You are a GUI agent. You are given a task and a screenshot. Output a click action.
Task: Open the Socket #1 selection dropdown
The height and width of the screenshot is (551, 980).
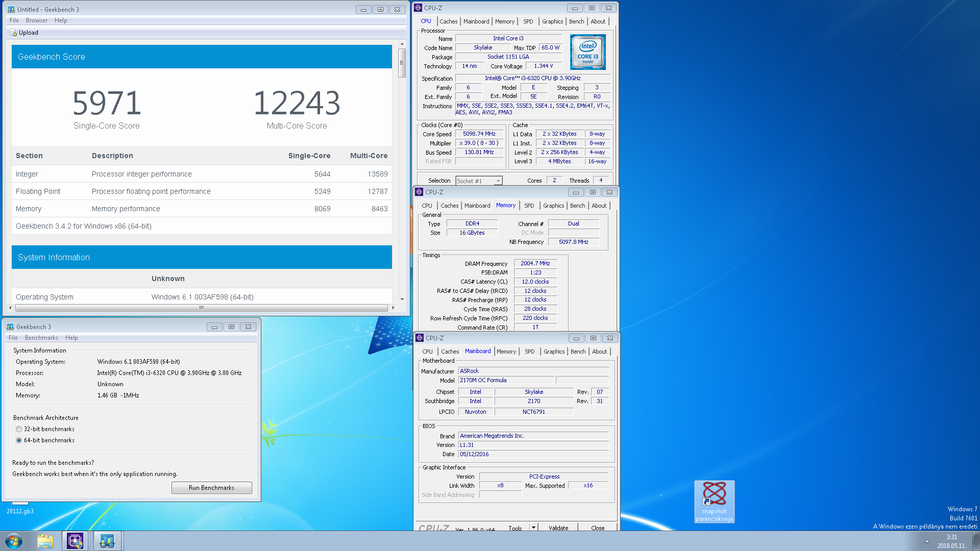pyautogui.click(x=479, y=181)
